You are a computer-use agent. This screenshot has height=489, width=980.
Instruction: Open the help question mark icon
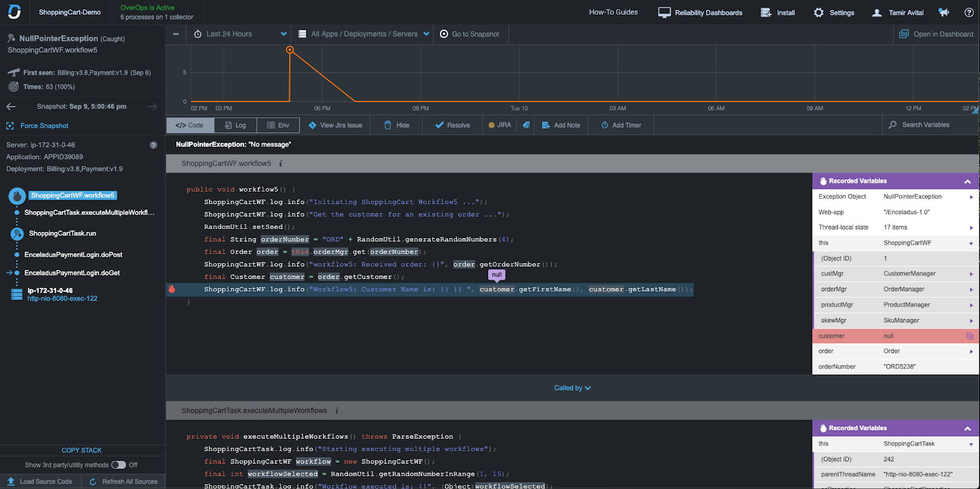click(x=969, y=12)
